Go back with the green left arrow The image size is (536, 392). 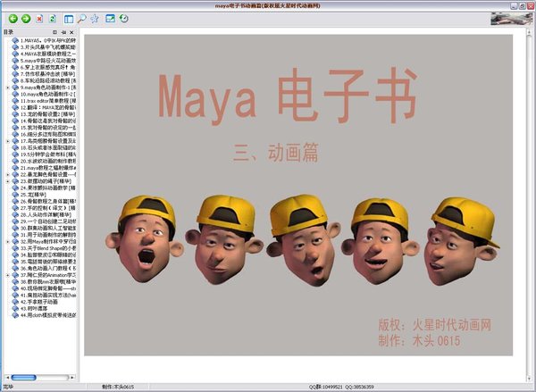tap(13, 19)
